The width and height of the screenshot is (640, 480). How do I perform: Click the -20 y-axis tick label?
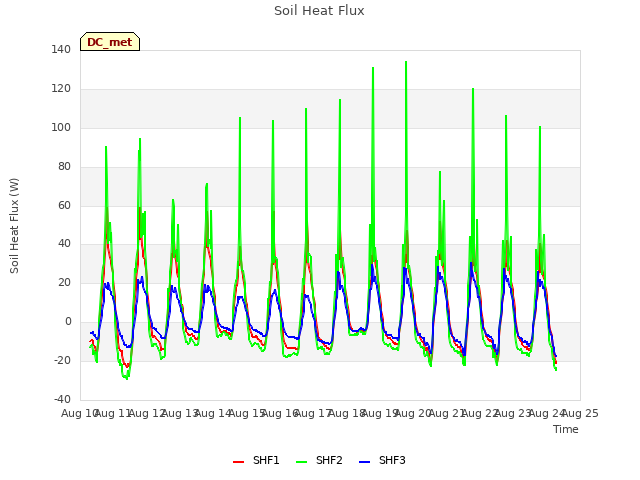click(x=62, y=360)
